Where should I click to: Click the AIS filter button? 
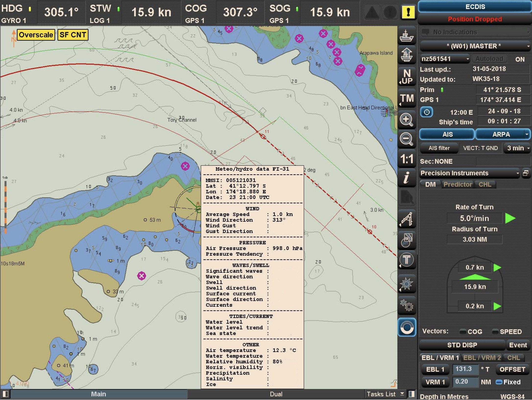[x=439, y=148]
